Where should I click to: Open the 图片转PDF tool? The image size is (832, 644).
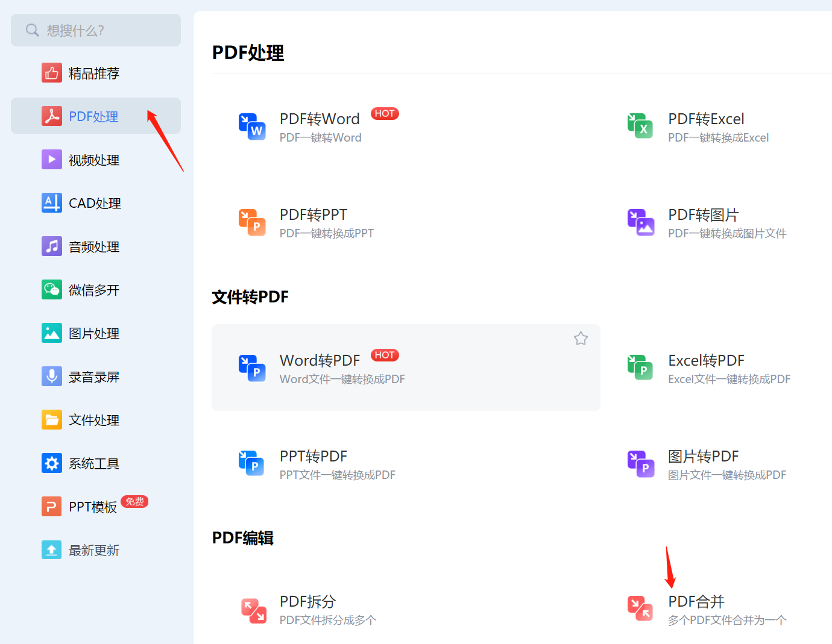[704, 456]
